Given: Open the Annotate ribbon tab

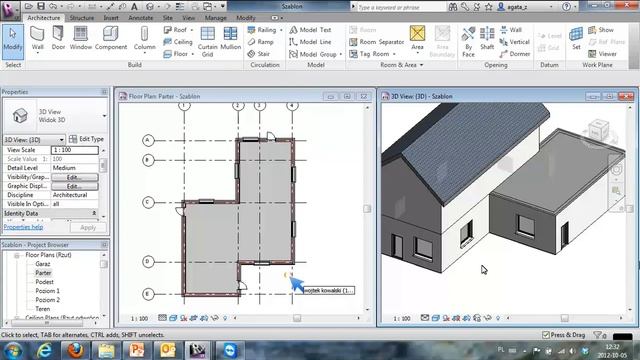Looking at the screenshot, I should click(141, 18).
